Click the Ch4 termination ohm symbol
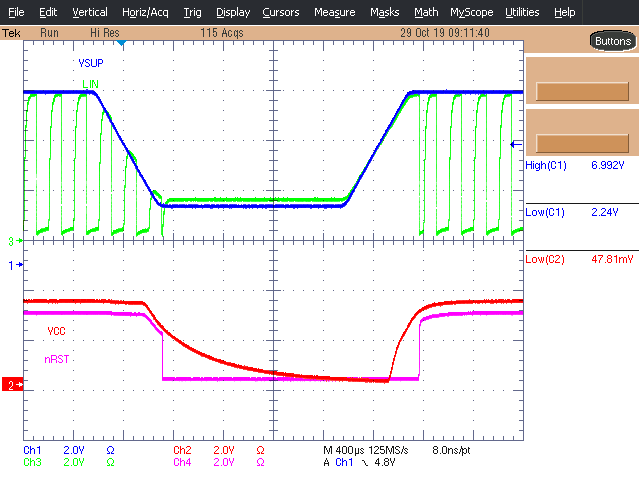 (260, 462)
